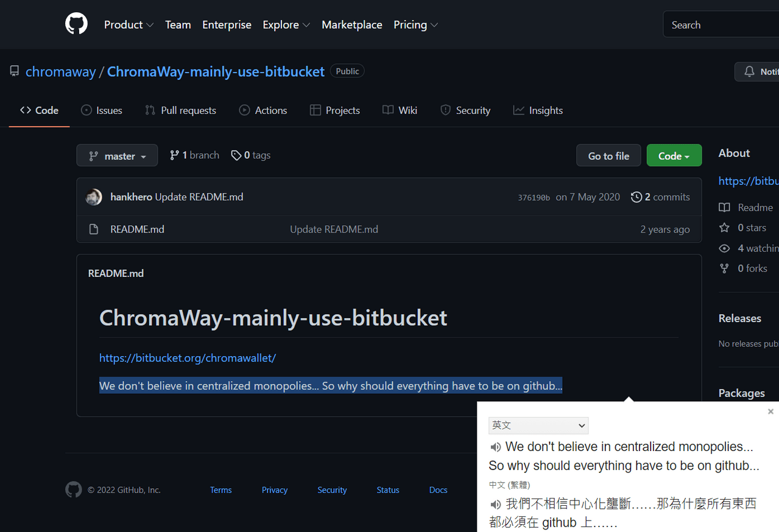Open the footer Docs link
Image resolution: width=779 pixels, height=532 pixels.
439,490
